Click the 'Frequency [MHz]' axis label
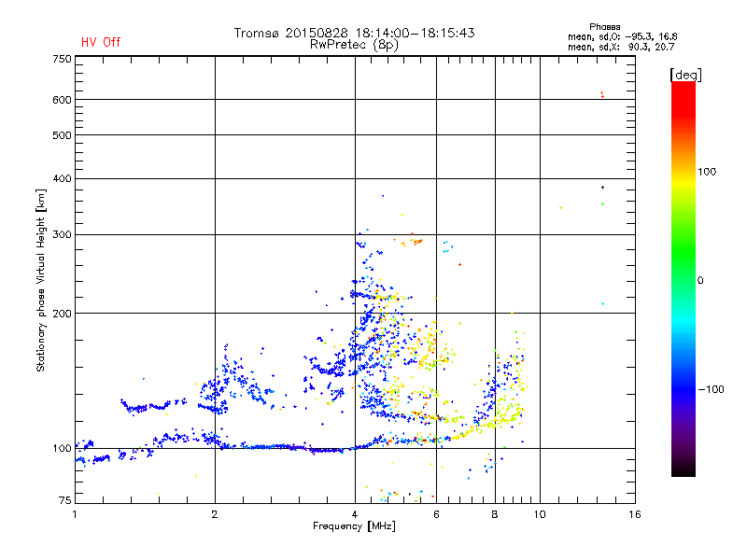747x560 pixels. click(x=354, y=526)
